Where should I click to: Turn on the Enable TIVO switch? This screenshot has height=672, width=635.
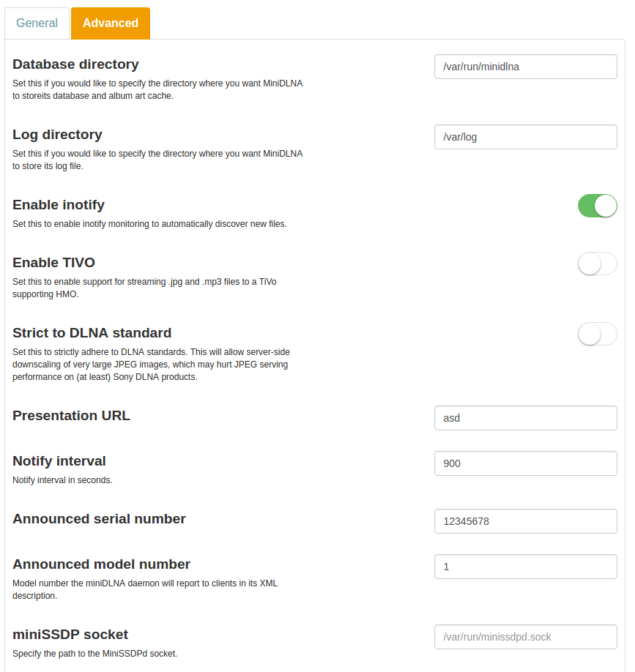point(598,264)
